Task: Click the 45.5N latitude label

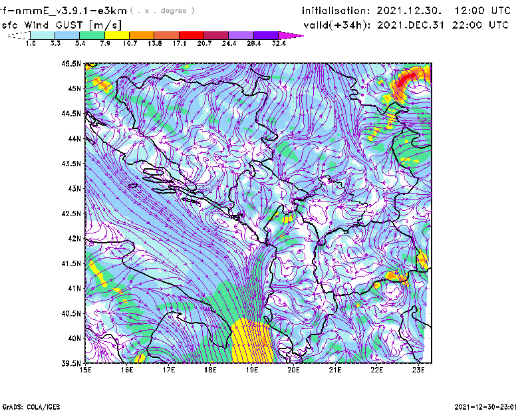Action: pyautogui.click(x=71, y=63)
